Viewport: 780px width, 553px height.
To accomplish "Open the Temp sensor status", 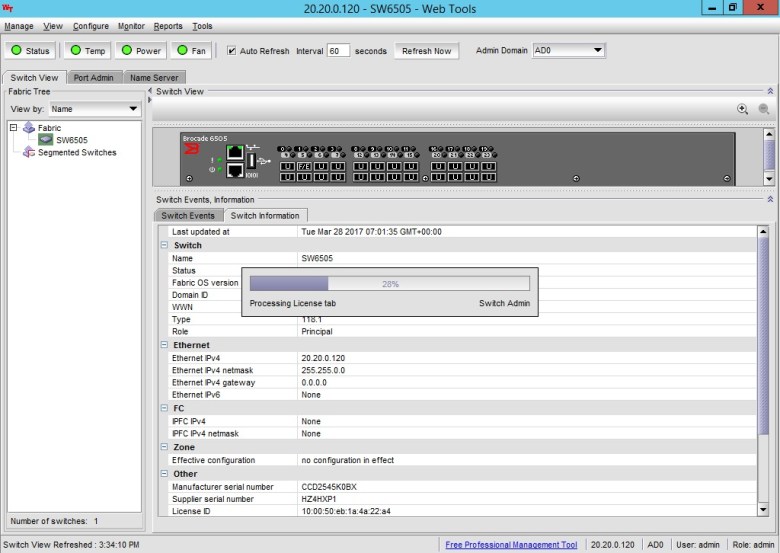I will tap(87, 51).
